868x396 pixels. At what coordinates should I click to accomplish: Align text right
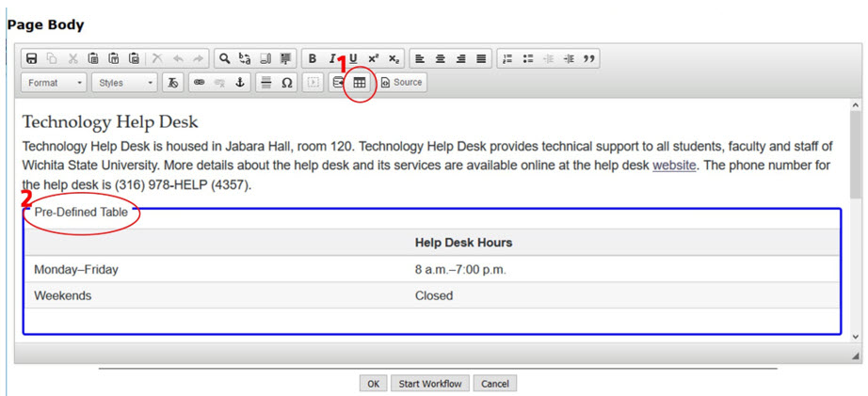click(x=461, y=58)
